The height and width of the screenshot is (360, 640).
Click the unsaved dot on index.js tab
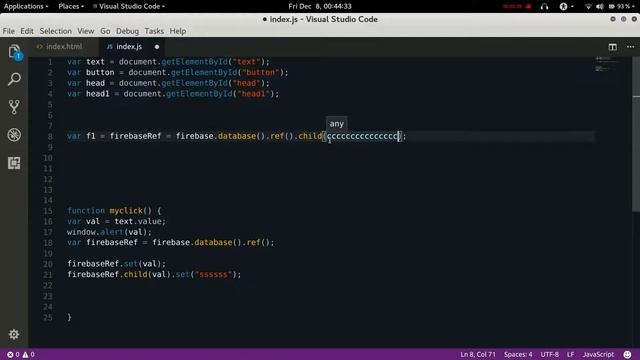point(157,47)
